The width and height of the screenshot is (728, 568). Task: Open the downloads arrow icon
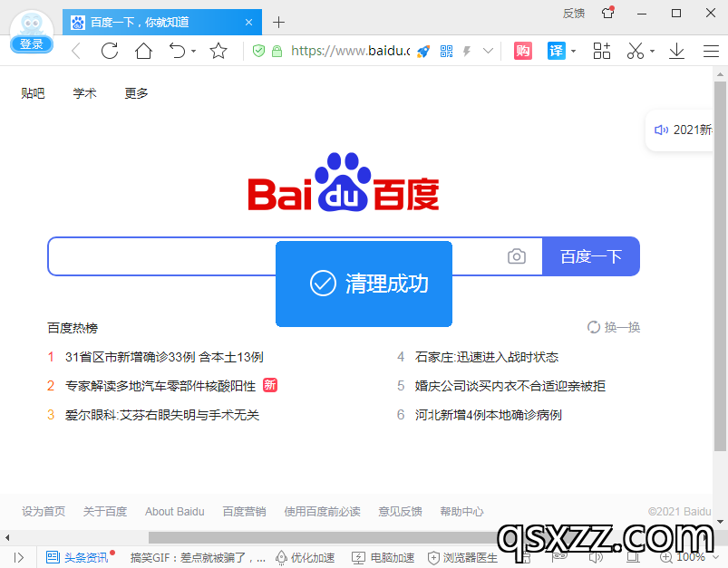677,51
